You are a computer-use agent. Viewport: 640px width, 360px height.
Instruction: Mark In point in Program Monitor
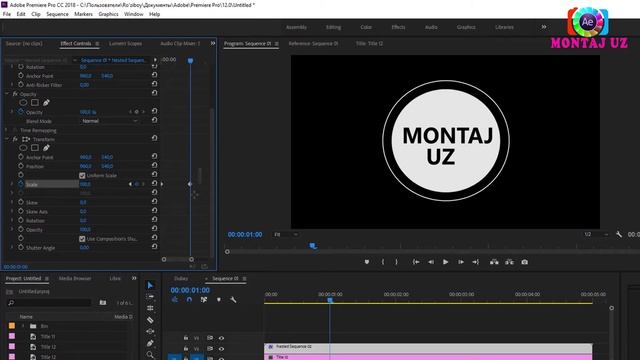point(383,262)
